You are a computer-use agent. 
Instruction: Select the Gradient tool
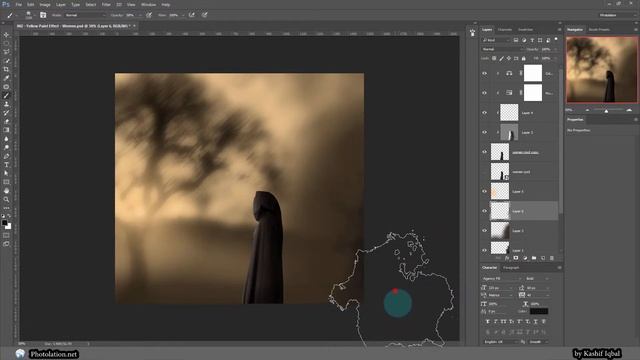point(6,130)
